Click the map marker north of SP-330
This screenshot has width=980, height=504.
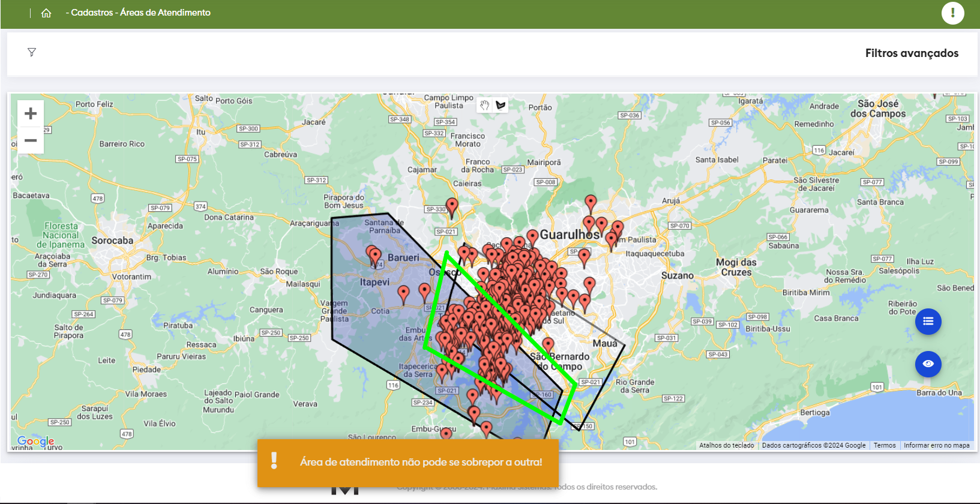pos(452,206)
